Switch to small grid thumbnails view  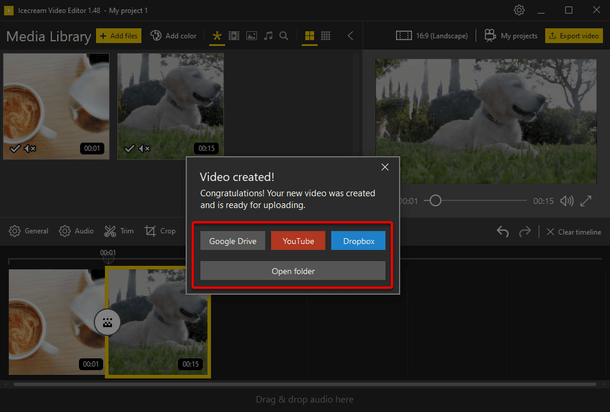(326, 36)
